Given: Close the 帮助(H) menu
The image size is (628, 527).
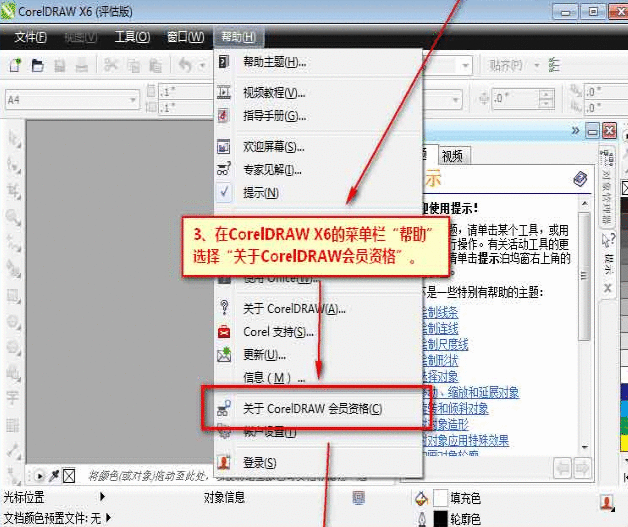Looking at the screenshot, I should tap(239, 37).
